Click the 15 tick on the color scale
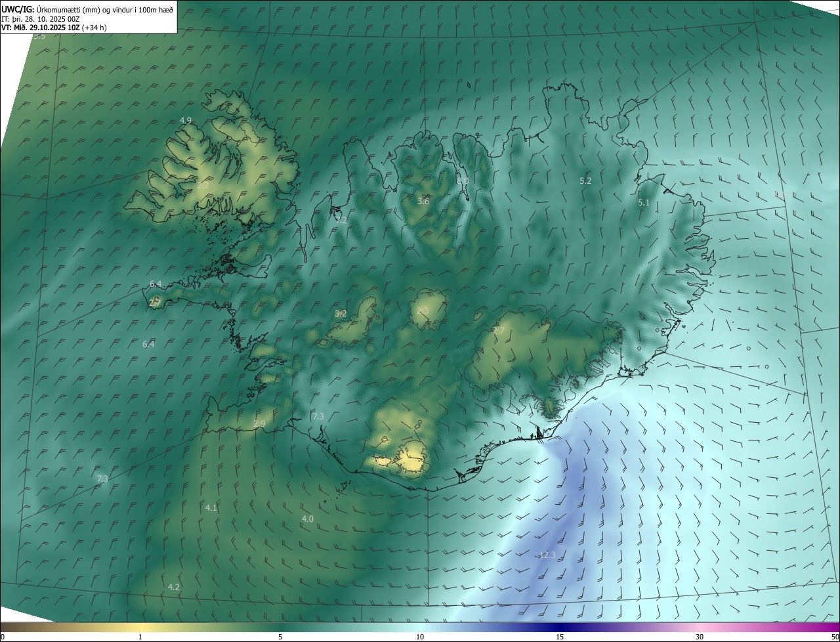This screenshot has height=642, width=840. 560,637
